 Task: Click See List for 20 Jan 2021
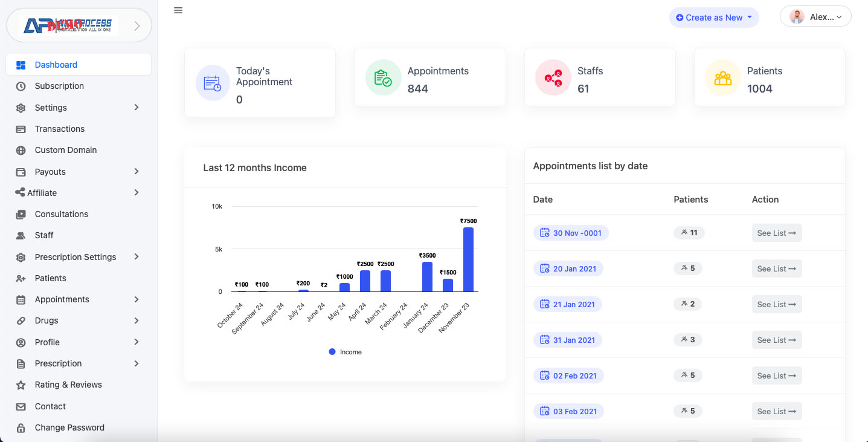coord(777,268)
